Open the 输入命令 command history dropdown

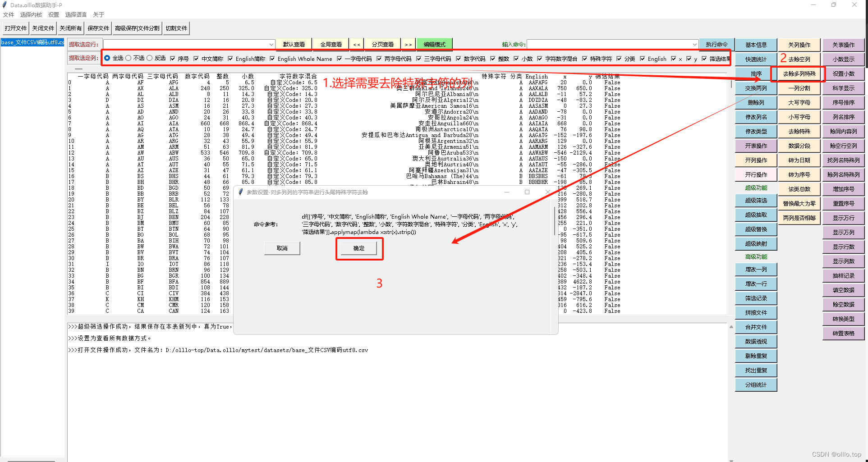(695, 44)
